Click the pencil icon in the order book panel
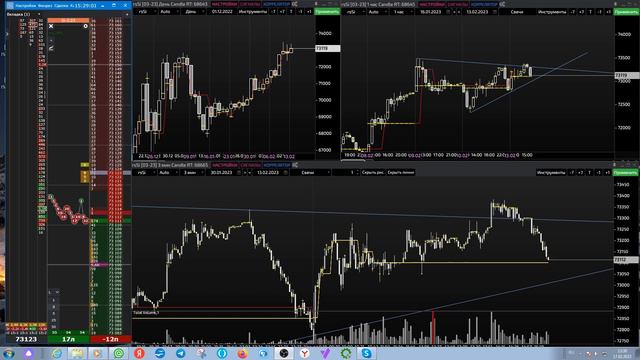640x360 pixels. [x=51, y=48]
